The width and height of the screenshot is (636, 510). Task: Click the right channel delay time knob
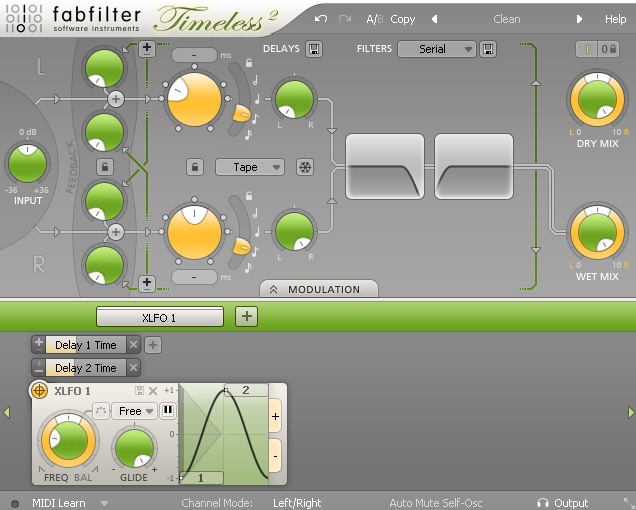tap(194, 232)
